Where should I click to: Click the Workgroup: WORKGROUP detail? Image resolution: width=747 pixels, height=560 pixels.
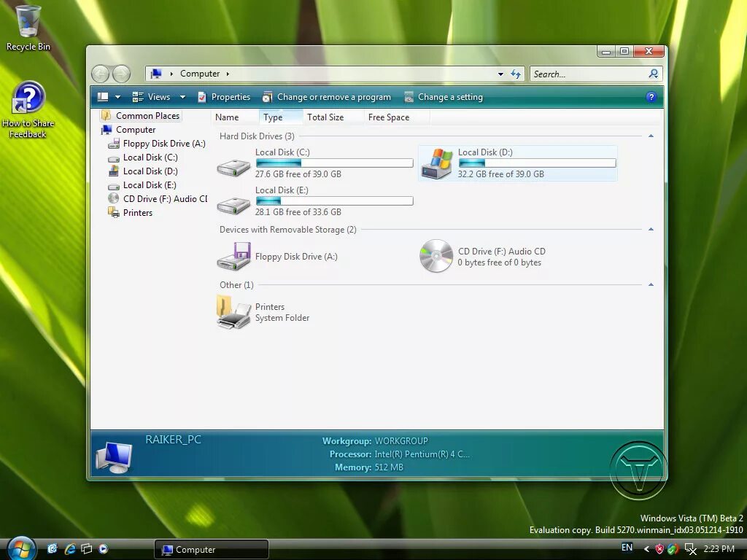pyautogui.click(x=376, y=441)
